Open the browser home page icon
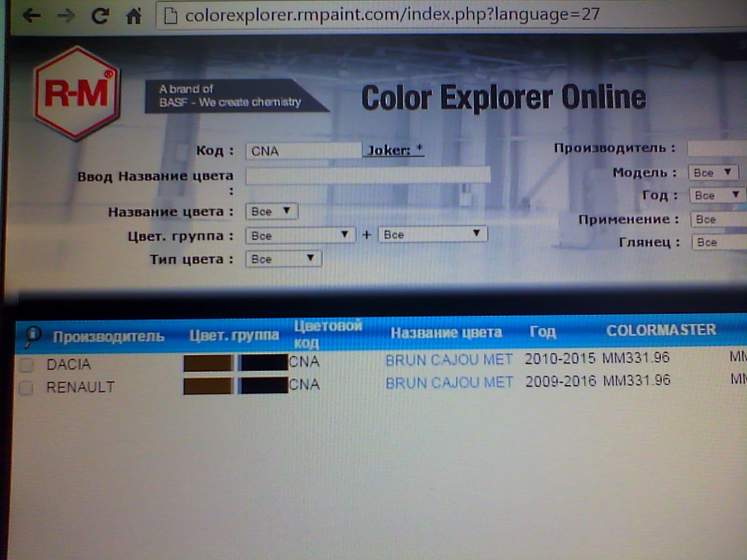The image size is (747, 560). pyautogui.click(x=134, y=16)
